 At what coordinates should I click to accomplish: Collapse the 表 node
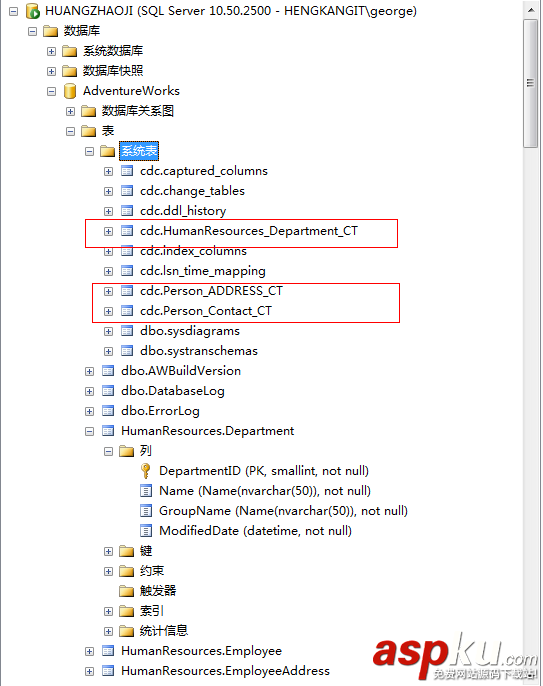[x=70, y=132]
